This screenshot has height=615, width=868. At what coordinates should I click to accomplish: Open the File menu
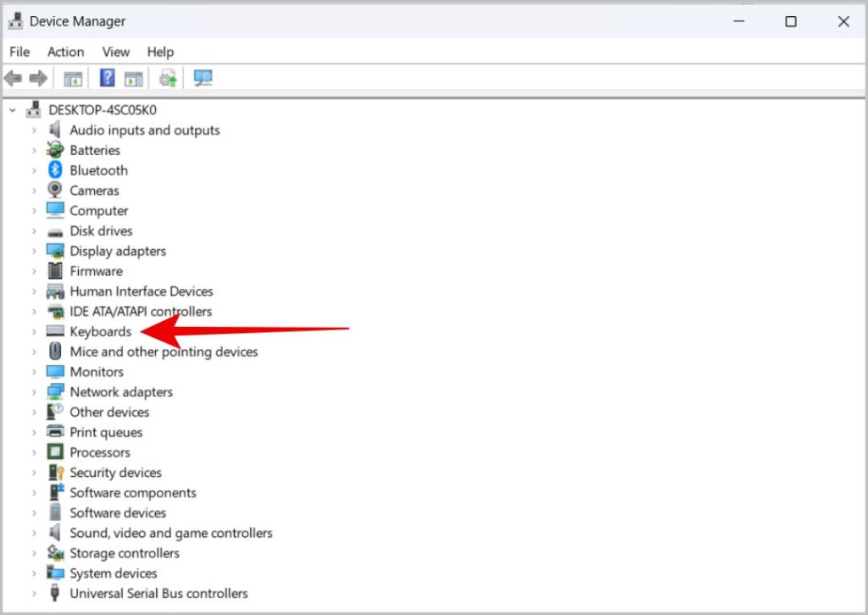[19, 52]
